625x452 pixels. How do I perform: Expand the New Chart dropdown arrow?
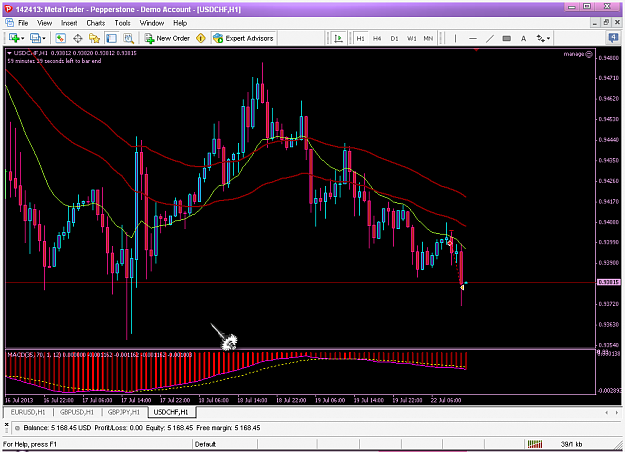pos(23,39)
